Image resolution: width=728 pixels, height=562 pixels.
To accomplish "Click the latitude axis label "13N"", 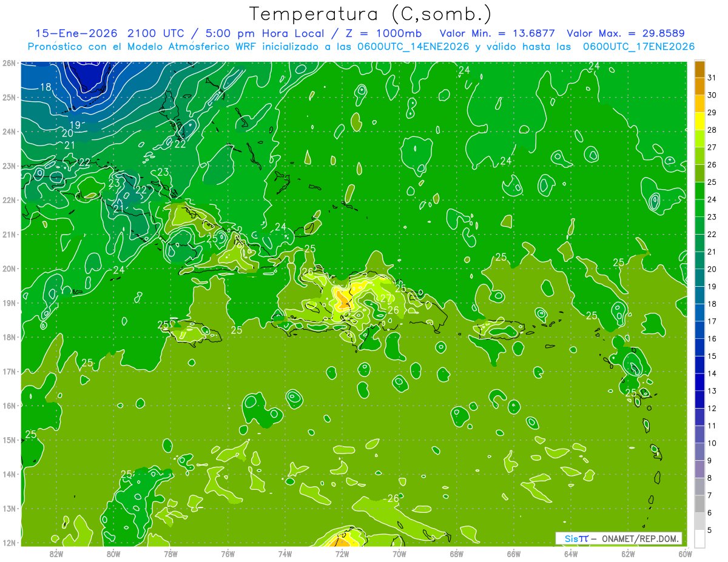I will (x=9, y=508).
